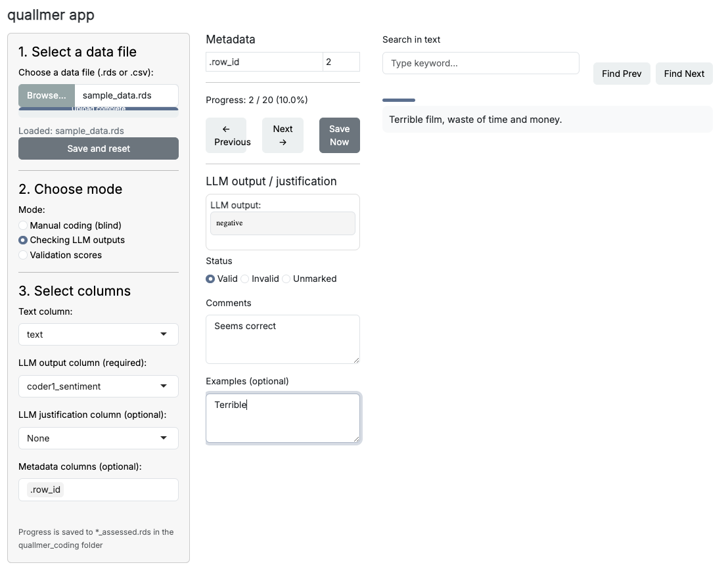
Task: Set status to Unmarked
Action: [x=286, y=279]
